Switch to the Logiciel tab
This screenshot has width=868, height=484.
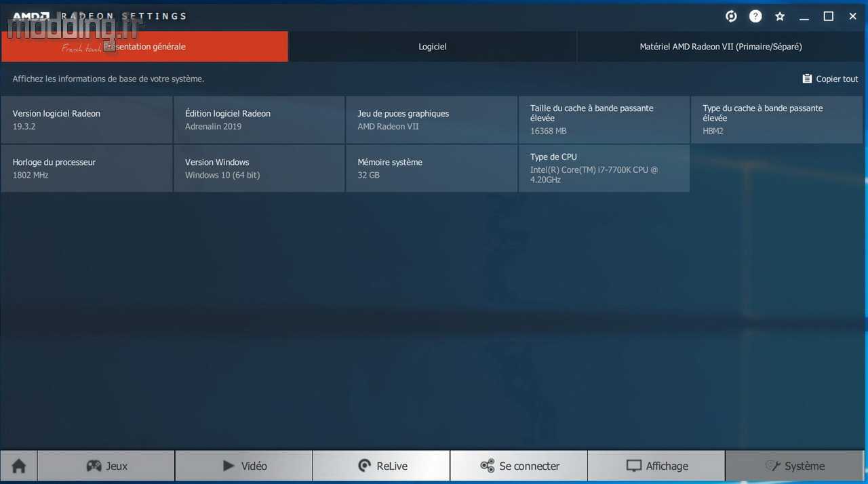coord(433,47)
